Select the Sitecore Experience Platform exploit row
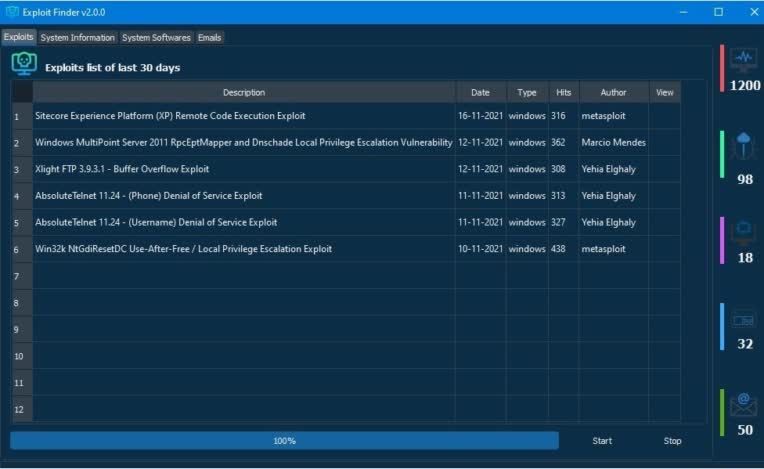Image resolution: width=764 pixels, height=469 pixels. tap(346, 116)
